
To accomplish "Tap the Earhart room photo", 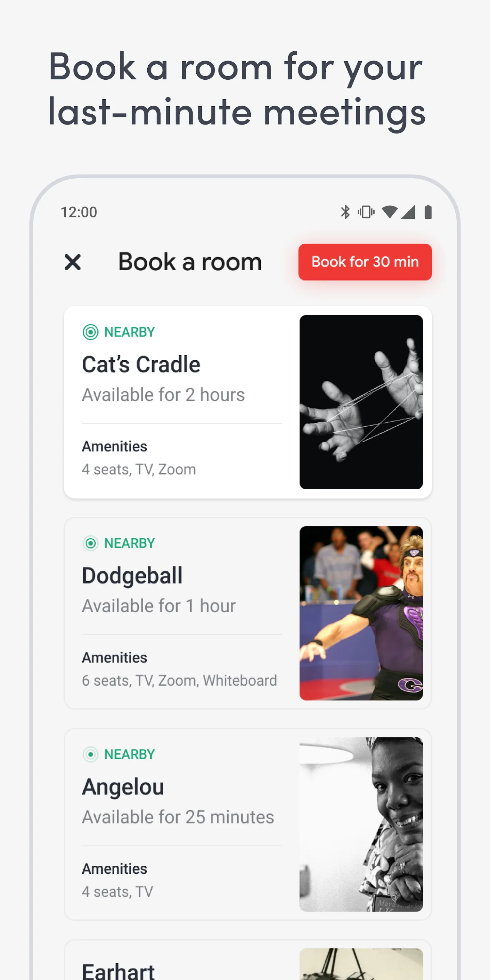I will [361, 964].
